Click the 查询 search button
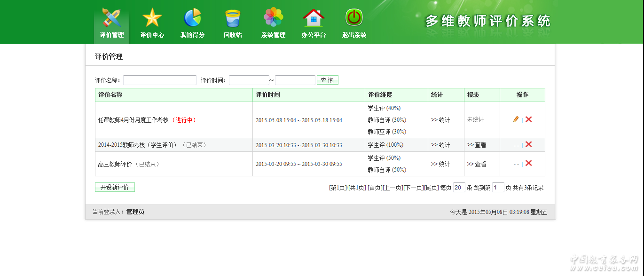644x276 pixels. (x=327, y=80)
